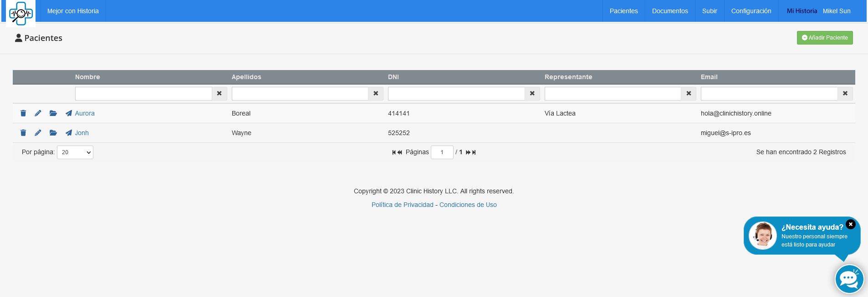Open the live chat round button
The height and width of the screenshot is (297, 868).
pos(849,279)
